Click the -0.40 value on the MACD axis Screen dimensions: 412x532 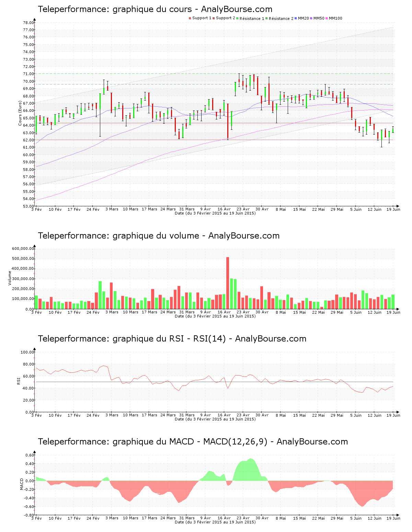click(29, 498)
